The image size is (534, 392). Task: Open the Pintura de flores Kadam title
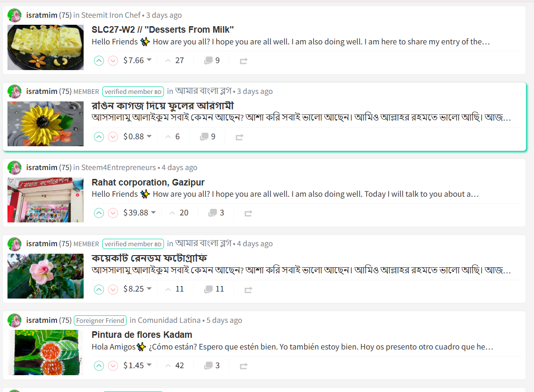click(142, 335)
